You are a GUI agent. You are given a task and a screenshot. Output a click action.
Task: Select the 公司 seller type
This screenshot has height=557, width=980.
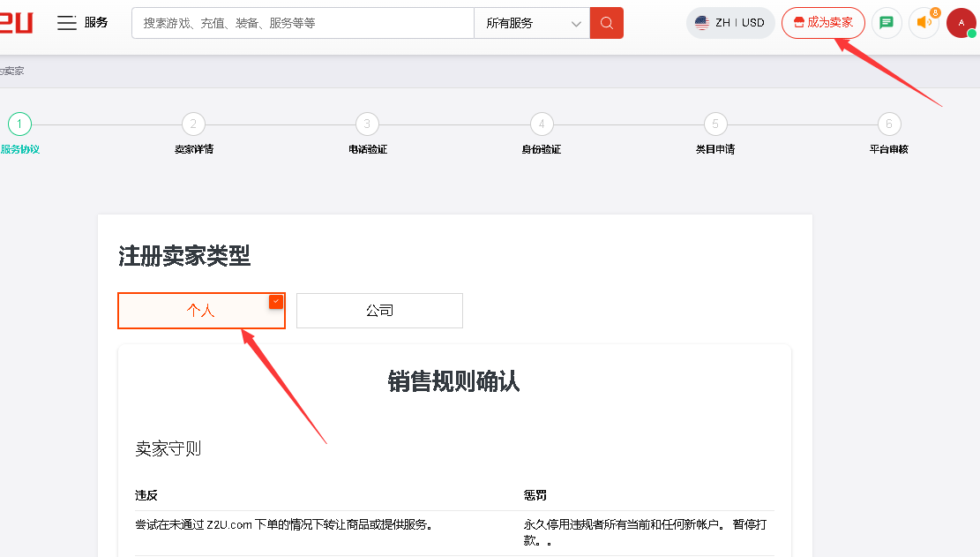pos(379,311)
